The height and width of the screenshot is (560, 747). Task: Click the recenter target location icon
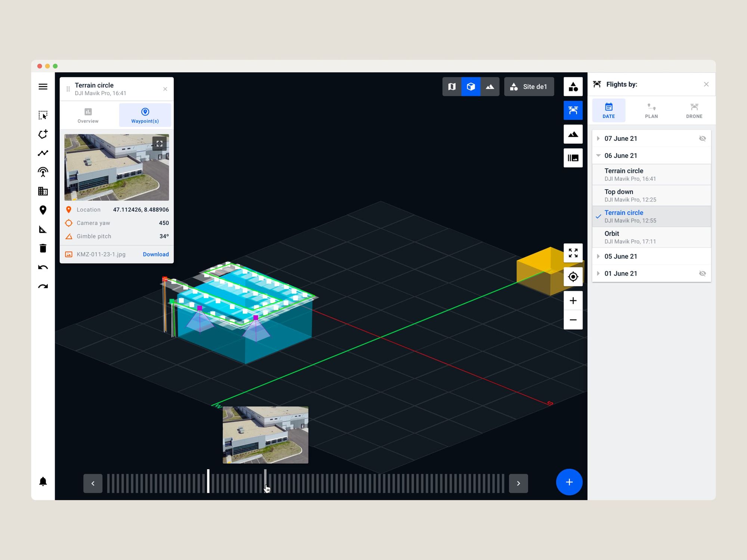[573, 277]
